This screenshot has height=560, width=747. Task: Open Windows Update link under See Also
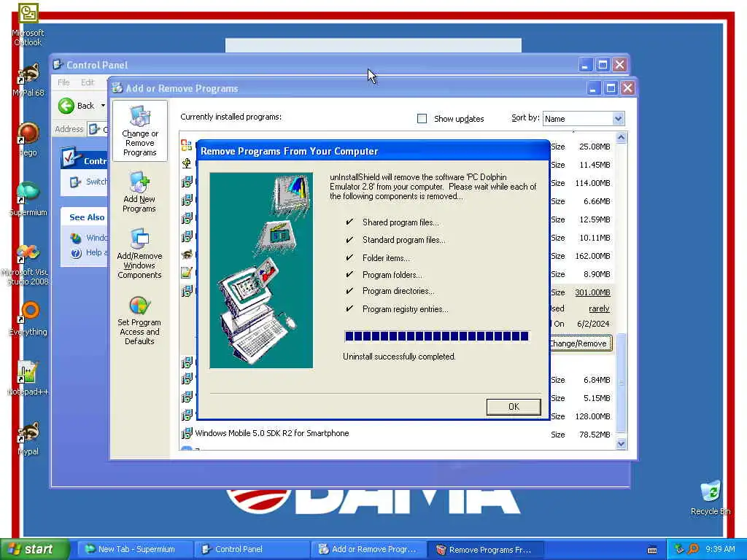click(89, 238)
